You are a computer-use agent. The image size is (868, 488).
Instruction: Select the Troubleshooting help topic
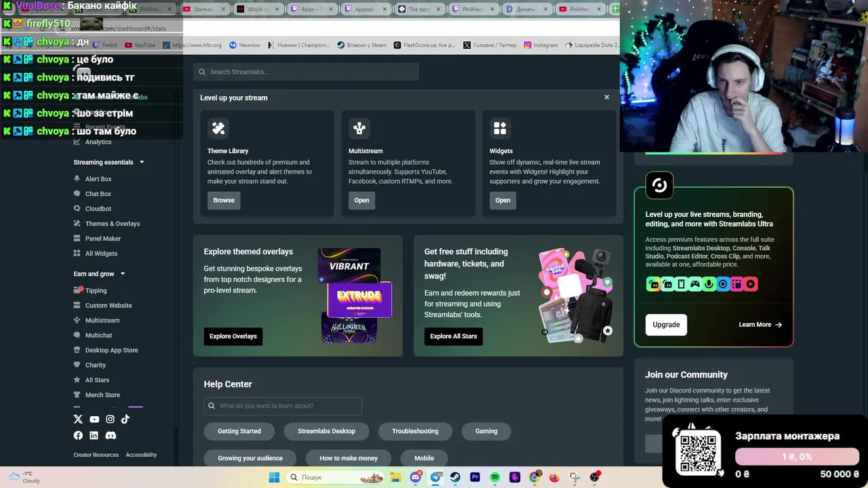click(x=415, y=431)
